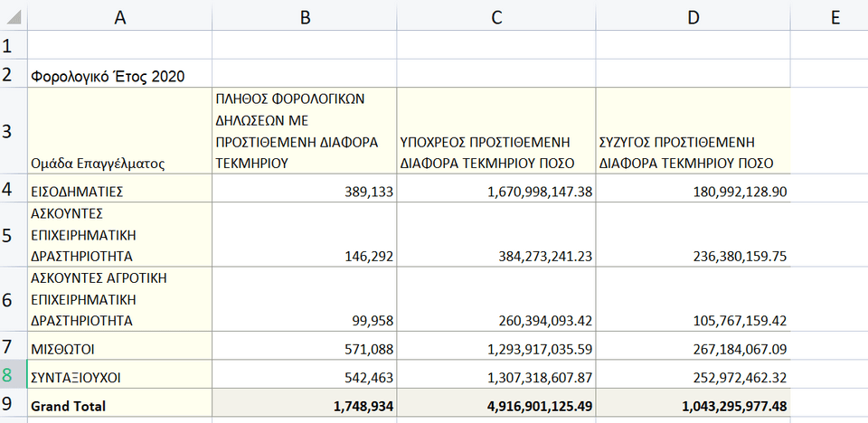The image size is (868, 423).
Task: Select the ΣΥΝΤΑΞΙΟΥΧΟΙ cell
Action: pos(119,374)
